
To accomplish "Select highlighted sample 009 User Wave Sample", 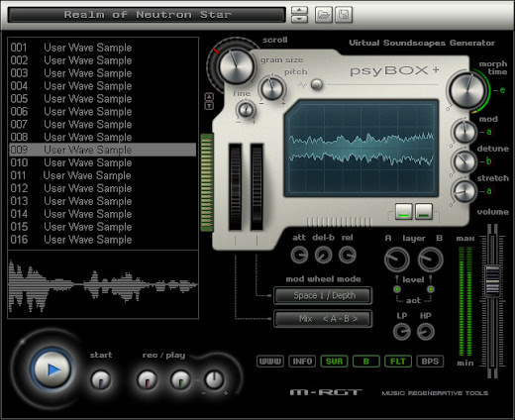I will click(103, 150).
